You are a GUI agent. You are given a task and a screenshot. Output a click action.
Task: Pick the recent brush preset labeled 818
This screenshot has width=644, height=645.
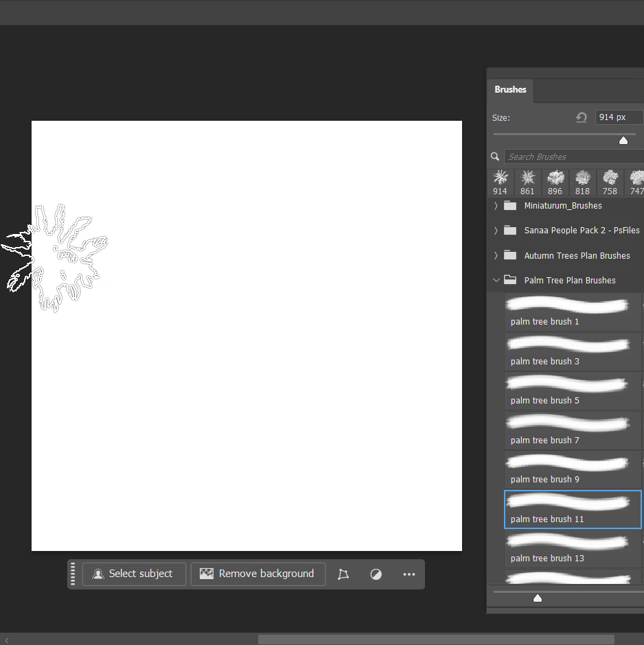pyautogui.click(x=582, y=183)
